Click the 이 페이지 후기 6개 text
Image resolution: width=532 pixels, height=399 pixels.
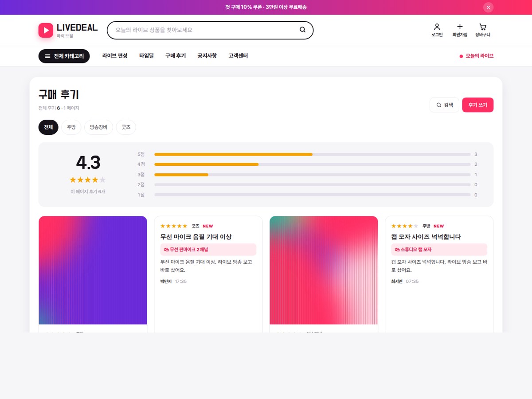(88, 192)
